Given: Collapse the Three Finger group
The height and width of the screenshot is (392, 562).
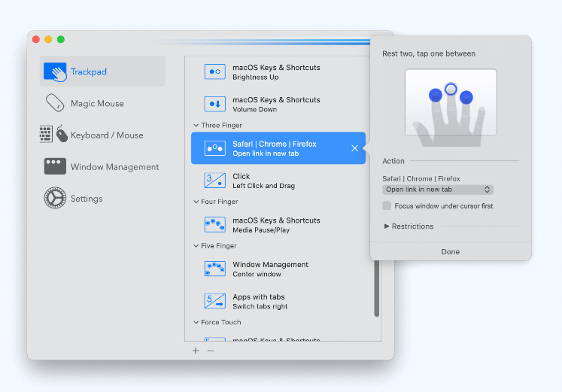Looking at the screenshot, I should 196,125.
